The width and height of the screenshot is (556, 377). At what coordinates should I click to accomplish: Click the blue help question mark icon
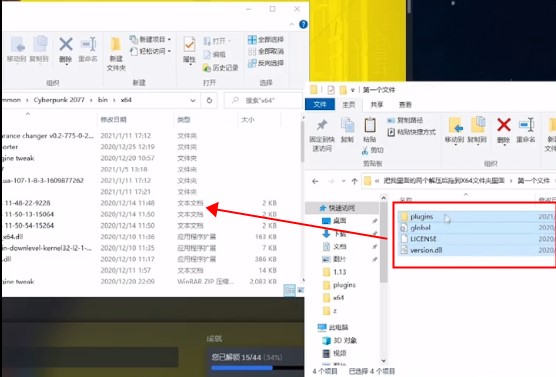coord(304,24)
